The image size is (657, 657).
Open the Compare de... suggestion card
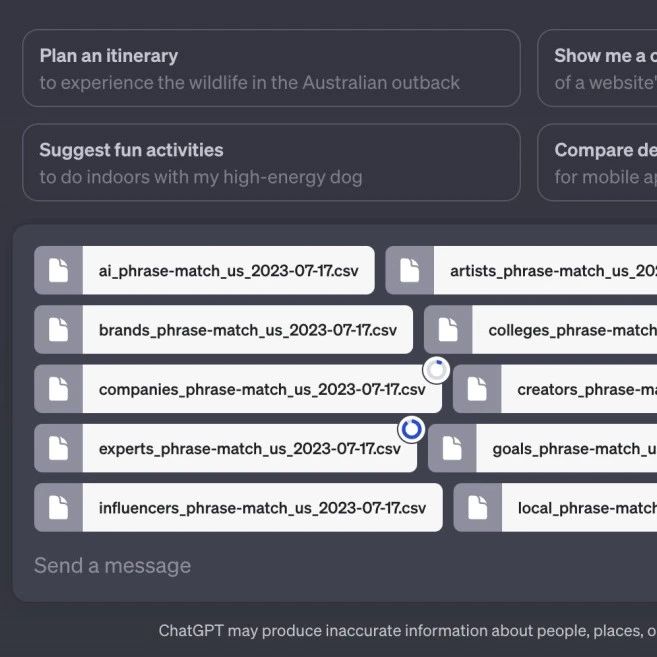point(597,163)
